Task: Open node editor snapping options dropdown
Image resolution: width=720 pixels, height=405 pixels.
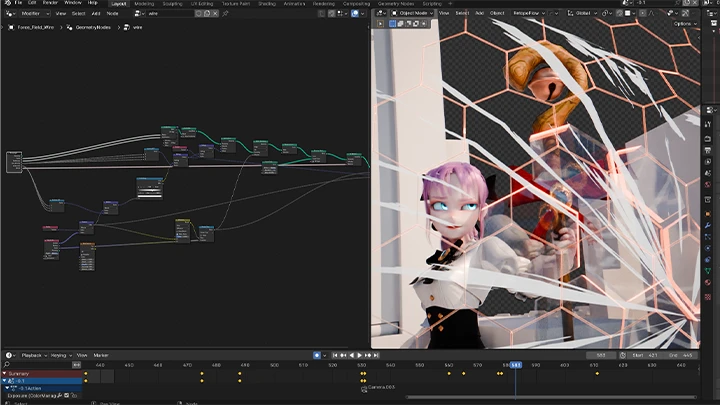Action: (342, 14)
